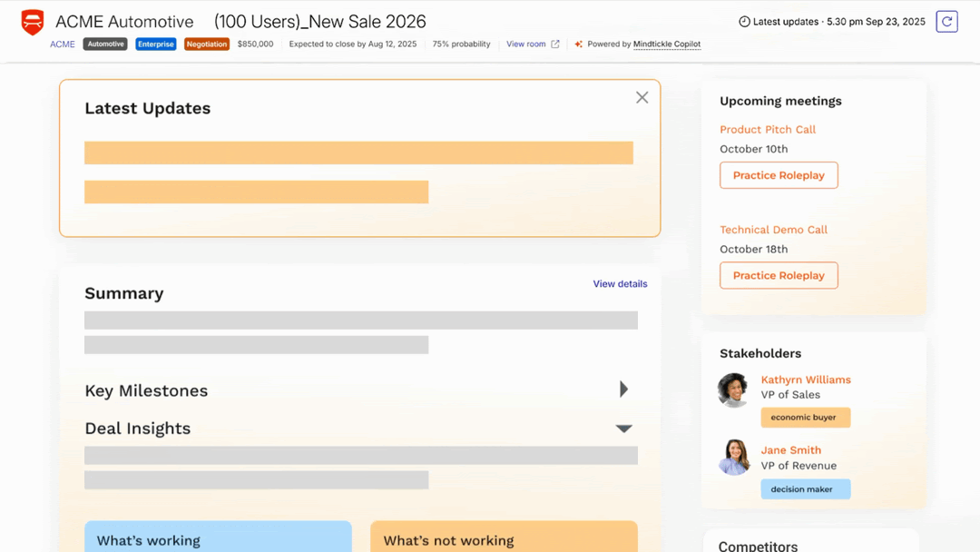Close the Latest Updates card
980x552 pixels.
[x=642, y=98]
